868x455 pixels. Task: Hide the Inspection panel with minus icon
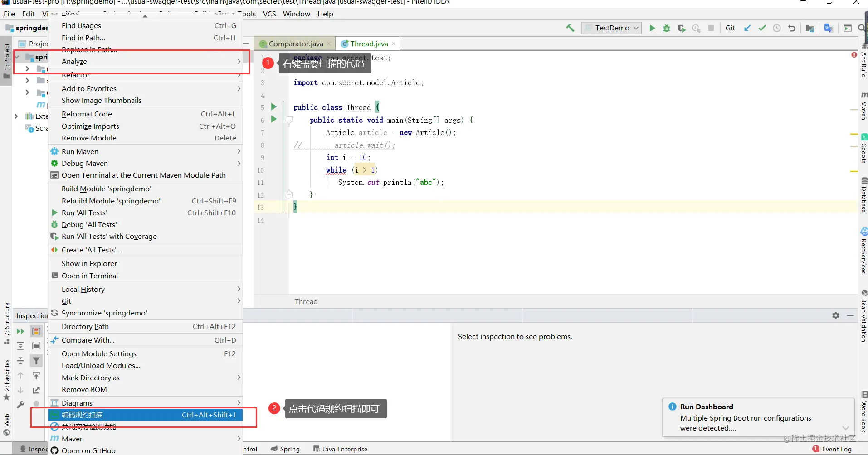tap(850, 315)
